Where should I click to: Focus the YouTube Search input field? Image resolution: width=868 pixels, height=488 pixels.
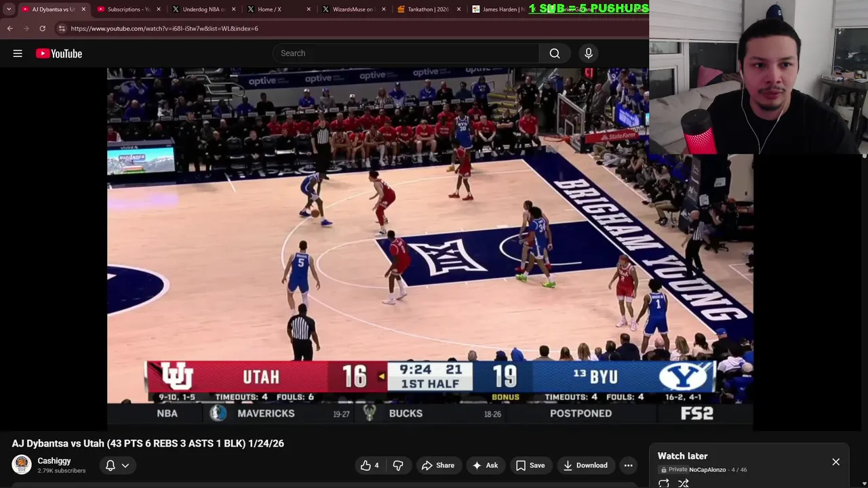click(406, 54)
